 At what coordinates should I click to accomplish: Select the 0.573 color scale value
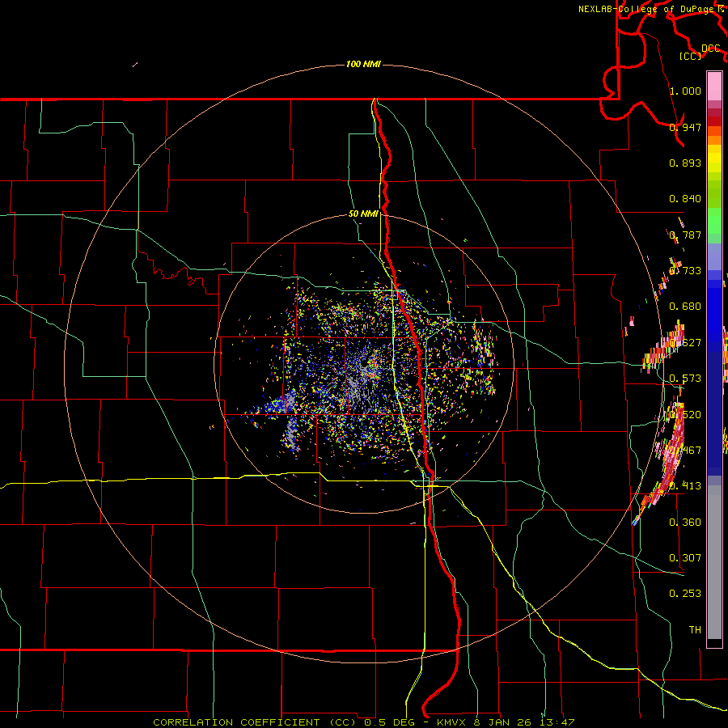click(x=685, y=379)
